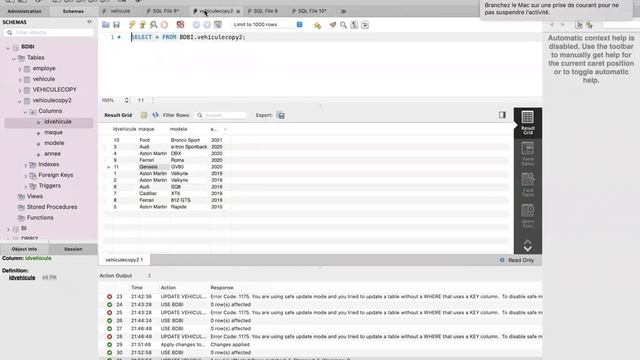This screenshot has width=640, height=360.
Task: Open a SQL script file icon
Action: pos(106,25)
